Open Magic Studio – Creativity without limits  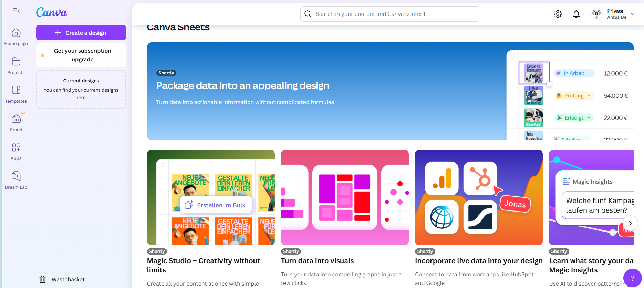click(204, 265)
